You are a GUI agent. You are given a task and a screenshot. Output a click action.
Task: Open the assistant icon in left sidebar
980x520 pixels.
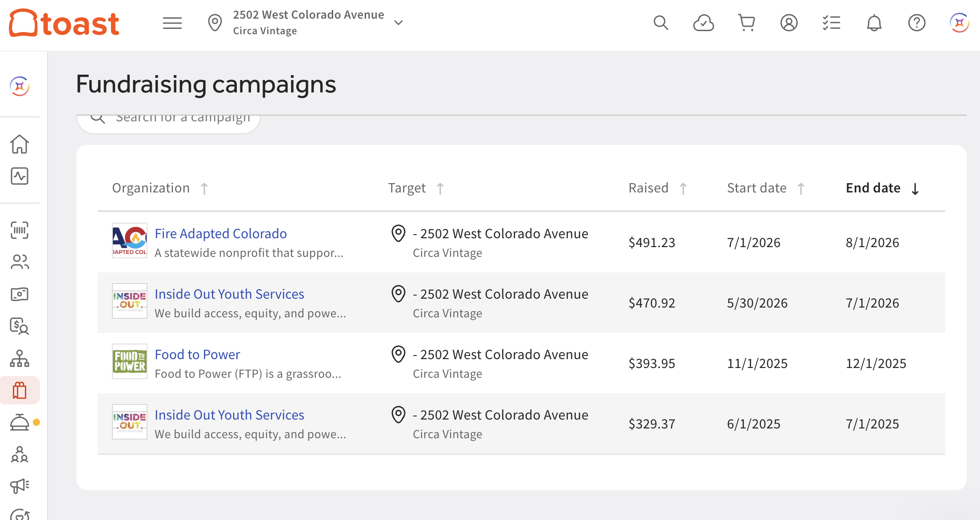(x=20, y=86)
